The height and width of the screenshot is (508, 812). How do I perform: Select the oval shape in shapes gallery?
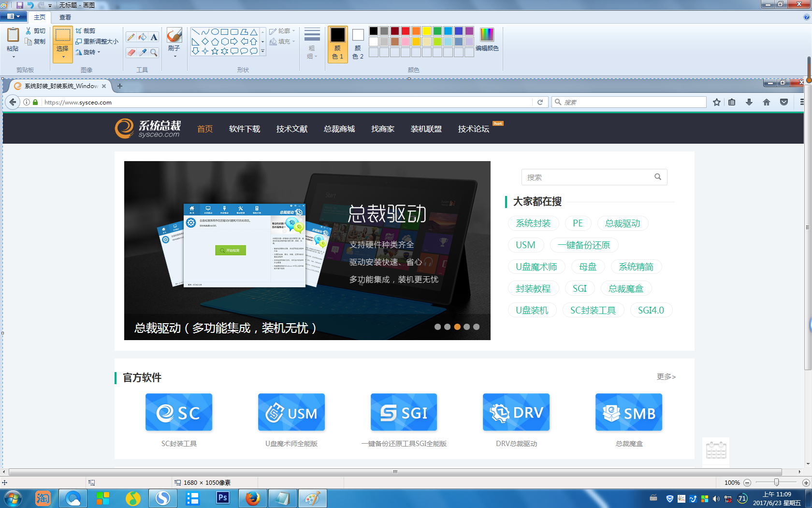pyautogui.click(x=215, y=32)
